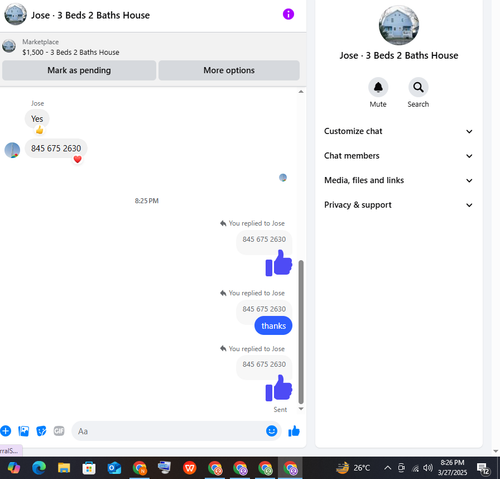
Task: Open WPS Office from taskbar
Action: pos(189,468)
